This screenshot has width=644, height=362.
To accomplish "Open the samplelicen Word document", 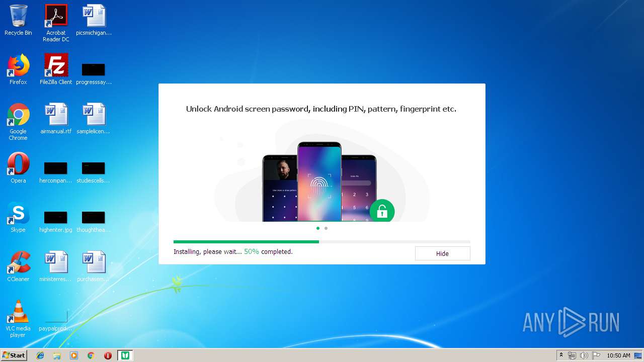I will pos(94,119).
